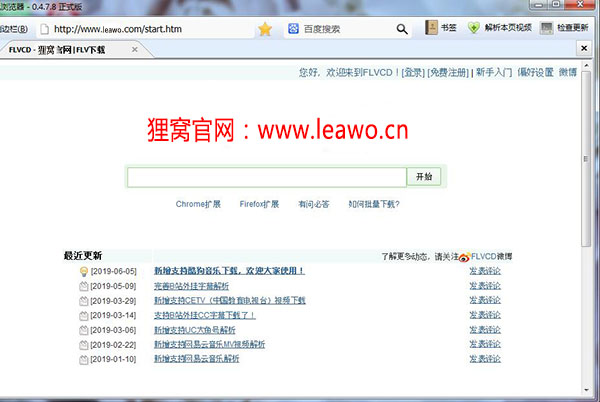Click the magnifier search icon
600x402 pixels.
[402, 29]
